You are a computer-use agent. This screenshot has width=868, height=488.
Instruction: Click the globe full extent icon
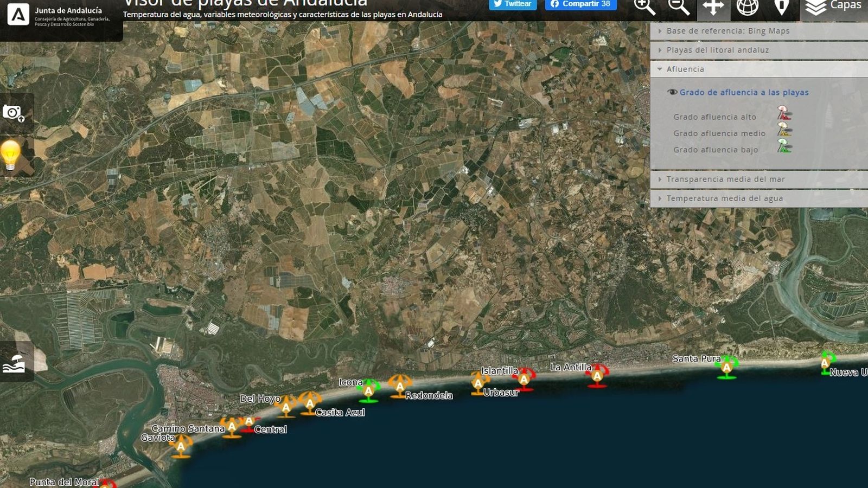click(x=747, y=7)
